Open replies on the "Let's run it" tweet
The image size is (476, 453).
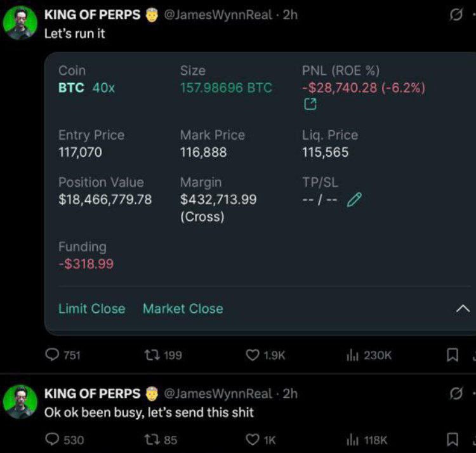pyautogui.click(x=63, y=355)
